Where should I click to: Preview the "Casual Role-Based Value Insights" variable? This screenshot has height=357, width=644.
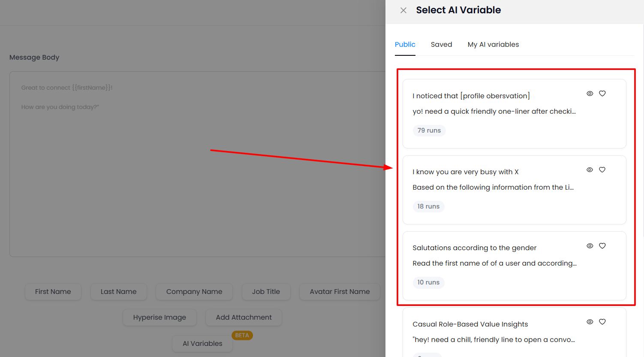590,321
